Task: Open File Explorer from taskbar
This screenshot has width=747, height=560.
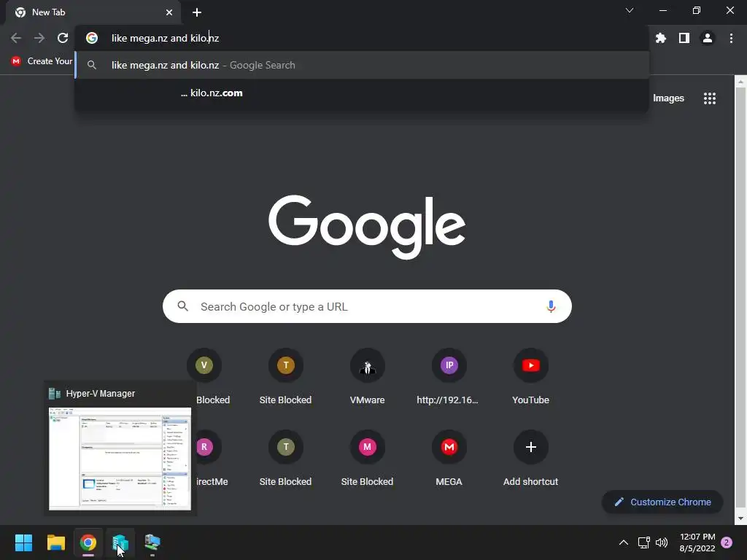Action: coord(55,542)
